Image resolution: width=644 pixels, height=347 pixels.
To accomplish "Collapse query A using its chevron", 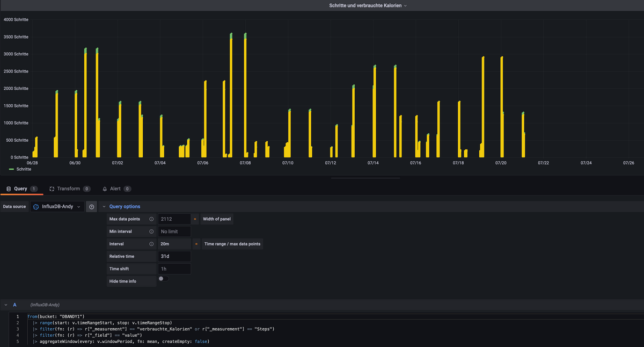I will tap(6, 305).
